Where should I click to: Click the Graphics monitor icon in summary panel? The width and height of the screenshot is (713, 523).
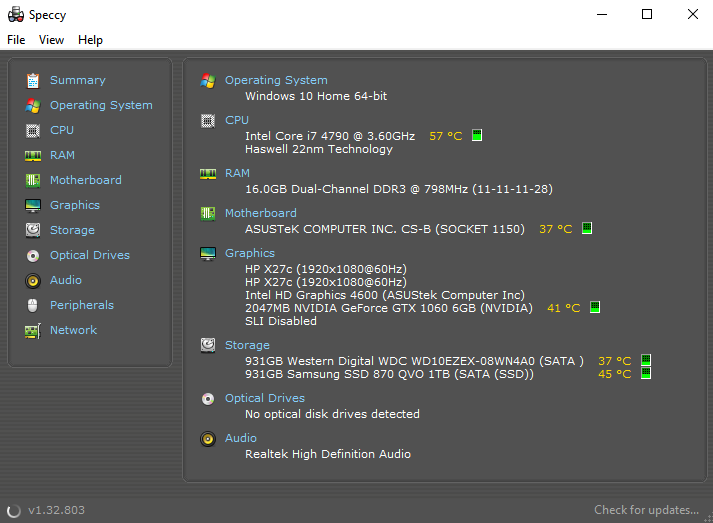208,253
